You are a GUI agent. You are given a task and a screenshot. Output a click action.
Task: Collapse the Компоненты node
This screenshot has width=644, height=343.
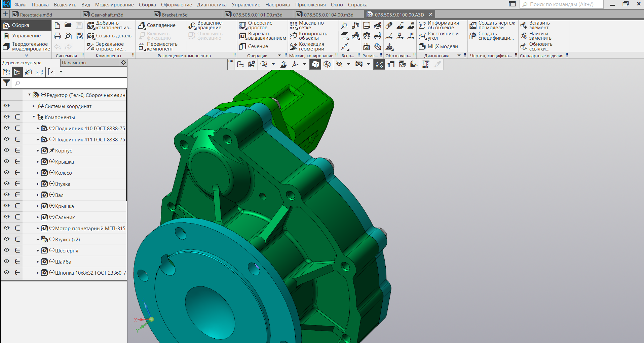click(34, 117)
